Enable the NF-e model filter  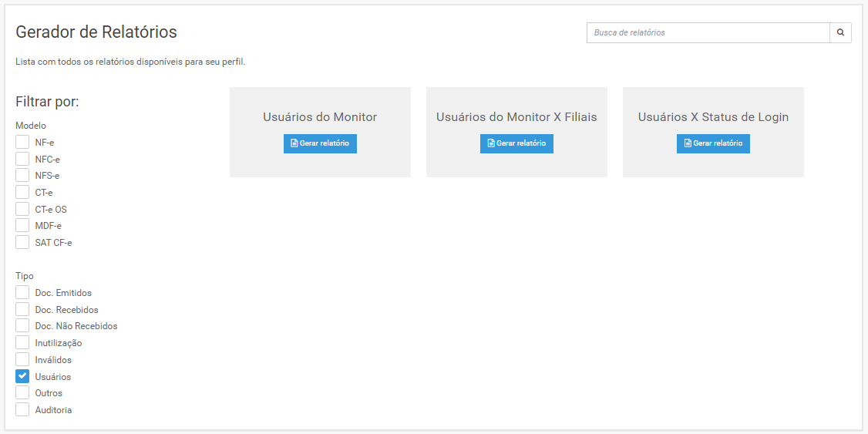tap(22, 142)
